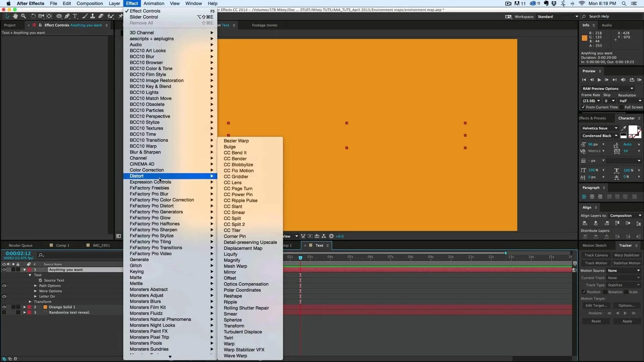Open the Animation menu
The width and height of the screenshot is (644, 362).
154,3
